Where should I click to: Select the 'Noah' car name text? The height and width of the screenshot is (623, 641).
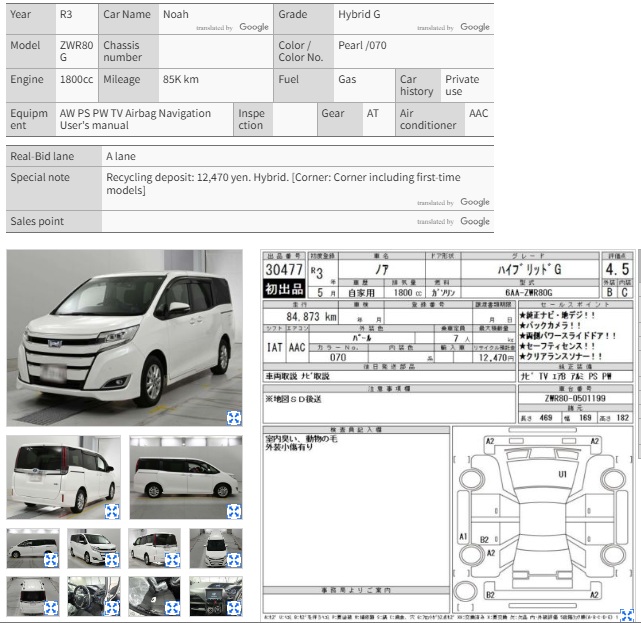(x=176, y=14)
